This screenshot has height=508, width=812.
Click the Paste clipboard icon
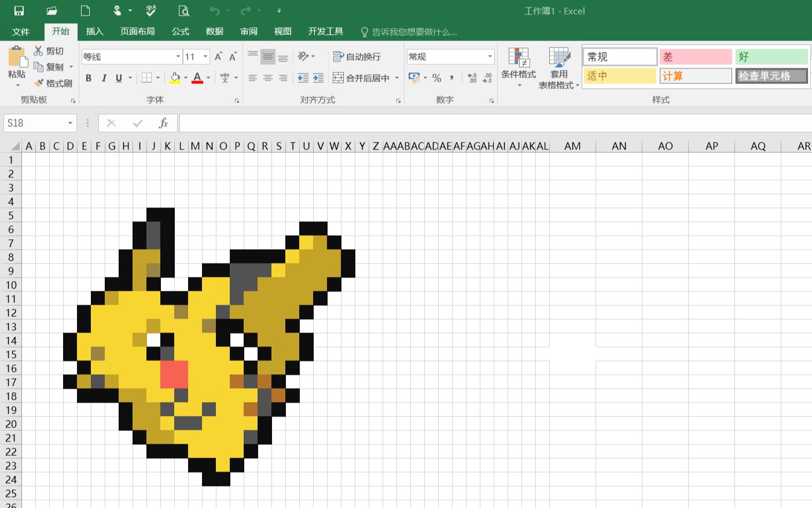click(x=17, y=57)
